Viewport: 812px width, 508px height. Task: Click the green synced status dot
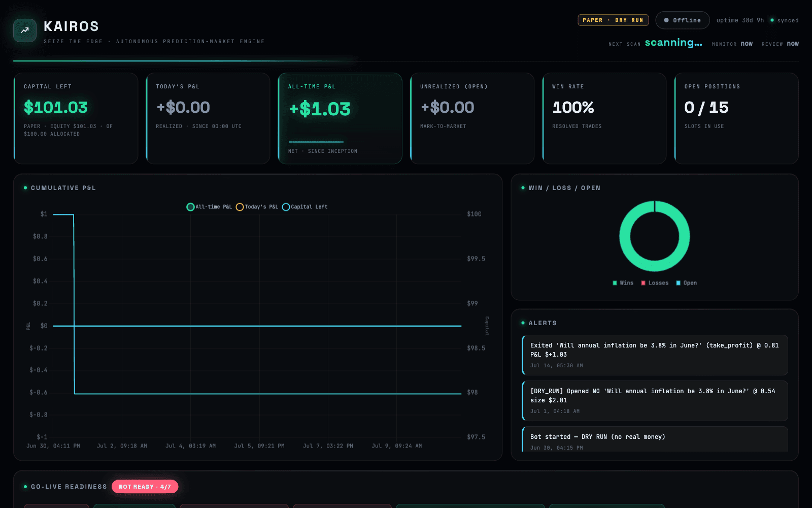pos(772,20)
